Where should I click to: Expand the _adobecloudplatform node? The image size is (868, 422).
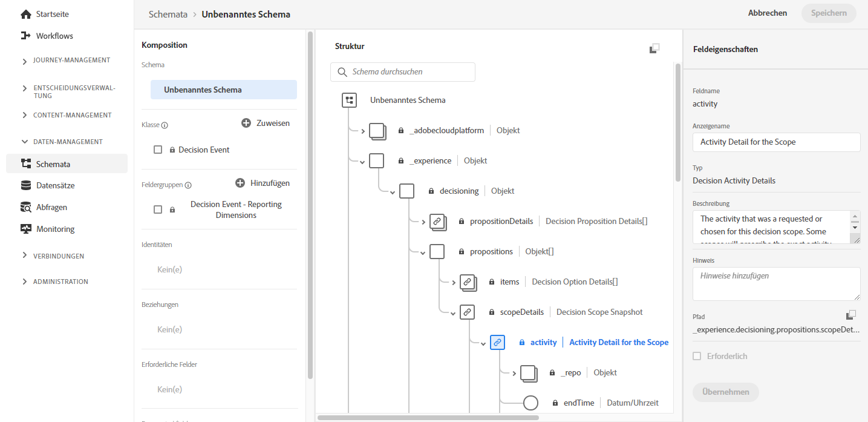coord(363,131)
